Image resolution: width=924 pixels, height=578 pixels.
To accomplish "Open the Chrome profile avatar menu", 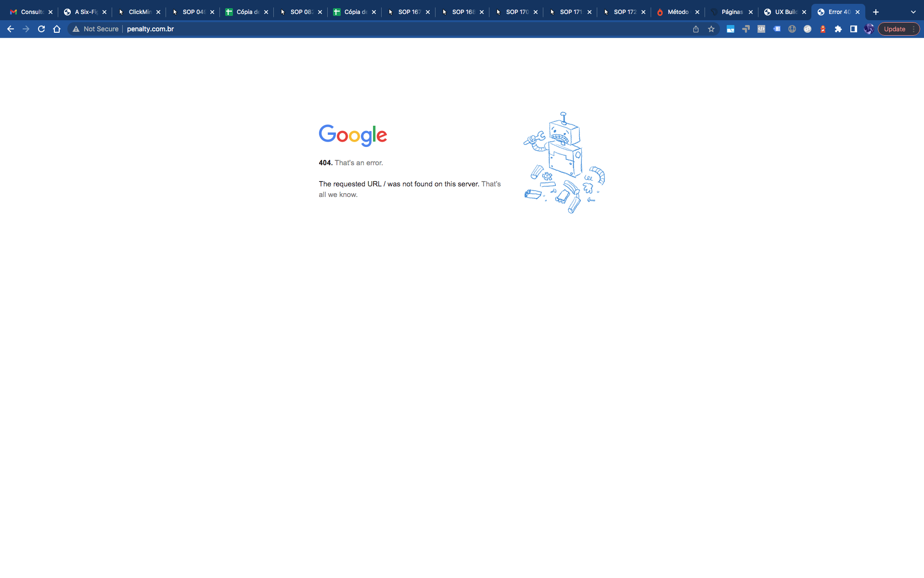I will (x=869, y=29).
